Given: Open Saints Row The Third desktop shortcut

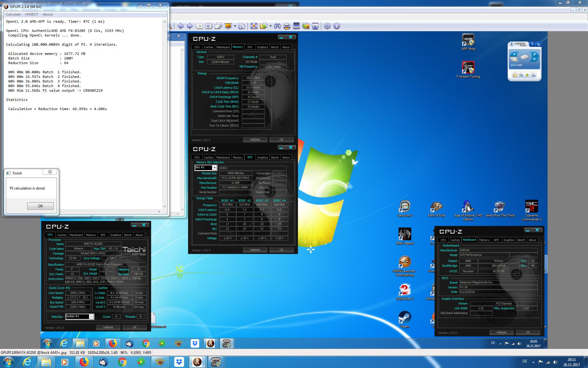Looking at the screenshot, I should [x=500, y=209].
